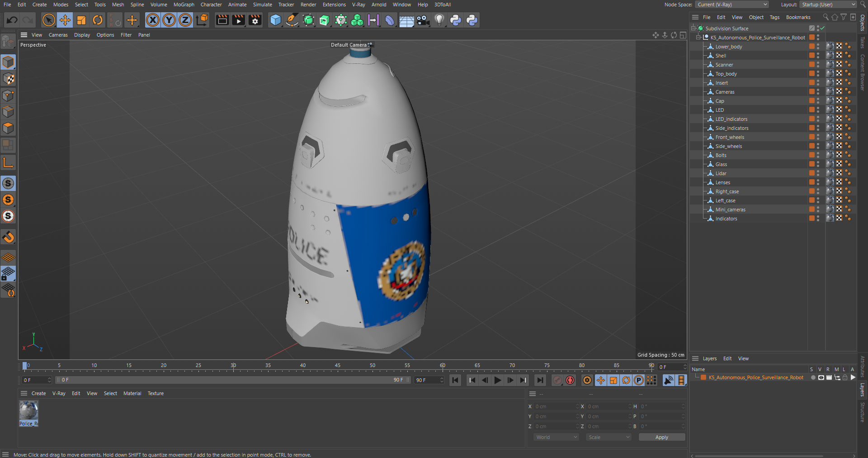Collapse the Subdivision Surface tree node
The width and height of the screenshot is (868, 458).
[694, 28]
